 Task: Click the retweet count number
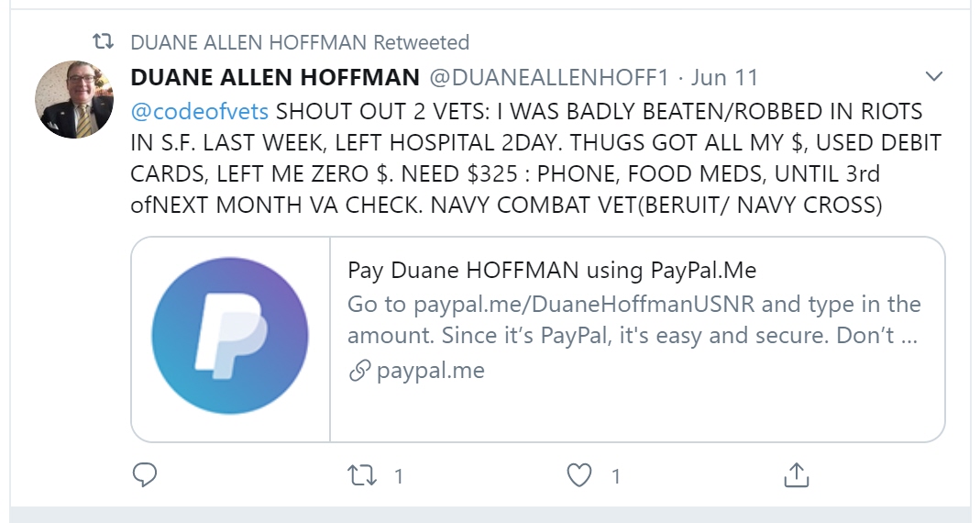(x=399, y=476)
